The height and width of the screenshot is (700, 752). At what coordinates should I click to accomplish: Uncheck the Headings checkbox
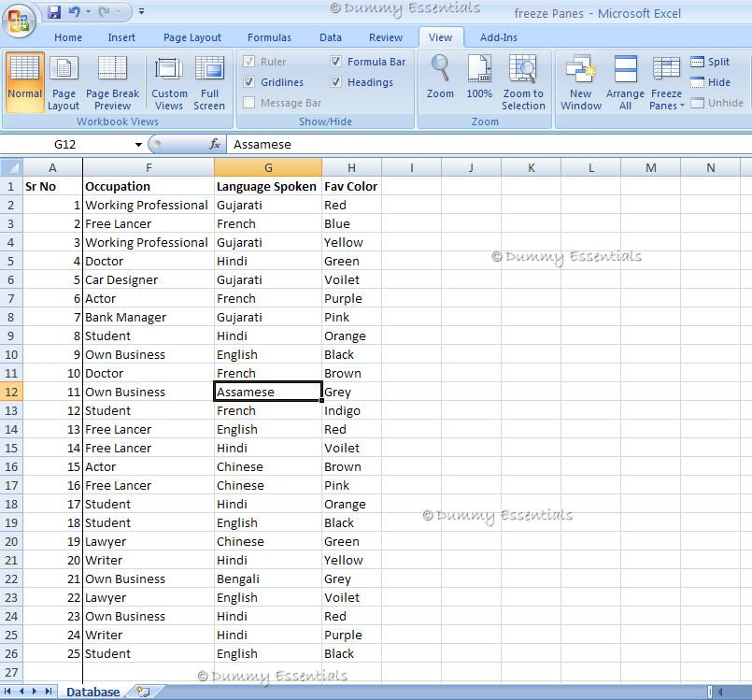[335, 82]
